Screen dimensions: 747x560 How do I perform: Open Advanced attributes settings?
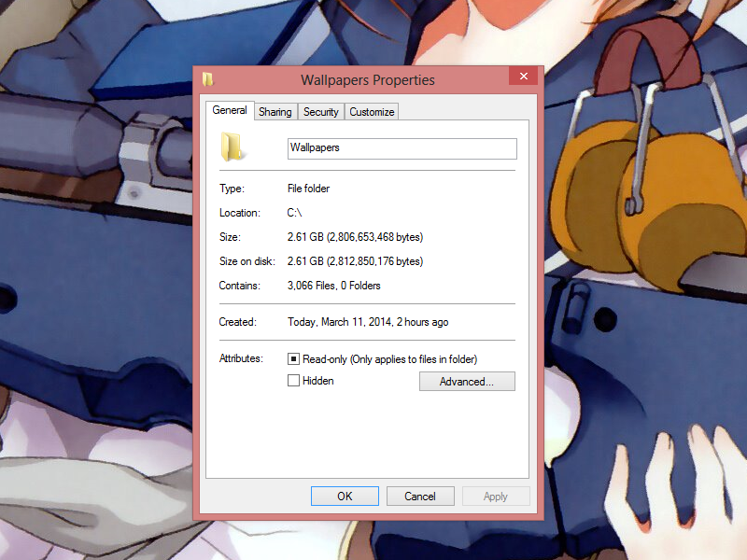pyautogui.click(x=467, y=382)
